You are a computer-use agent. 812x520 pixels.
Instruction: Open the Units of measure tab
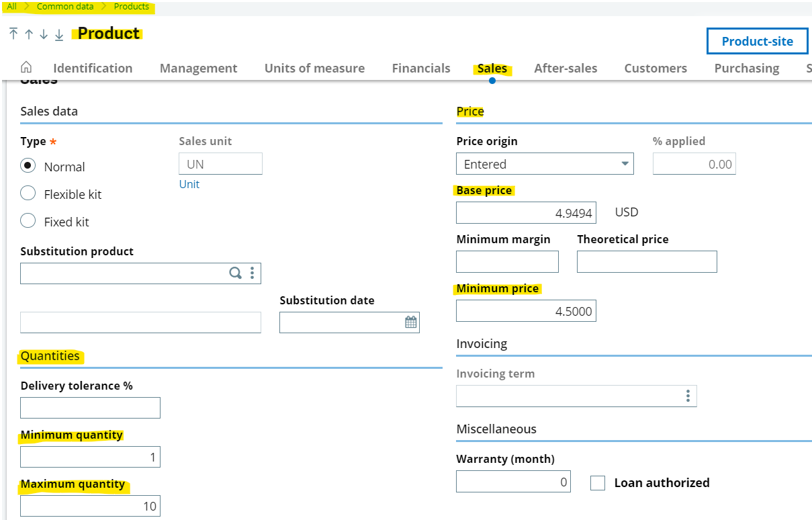(314, 68)
